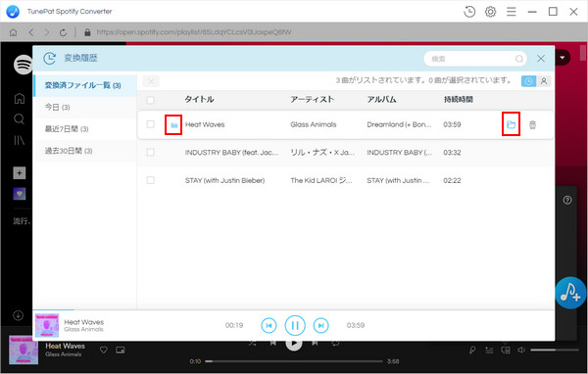This screenshot has height=374, width=588.
Task: Open output folder for Heat Waves
Action: [511, 124]
